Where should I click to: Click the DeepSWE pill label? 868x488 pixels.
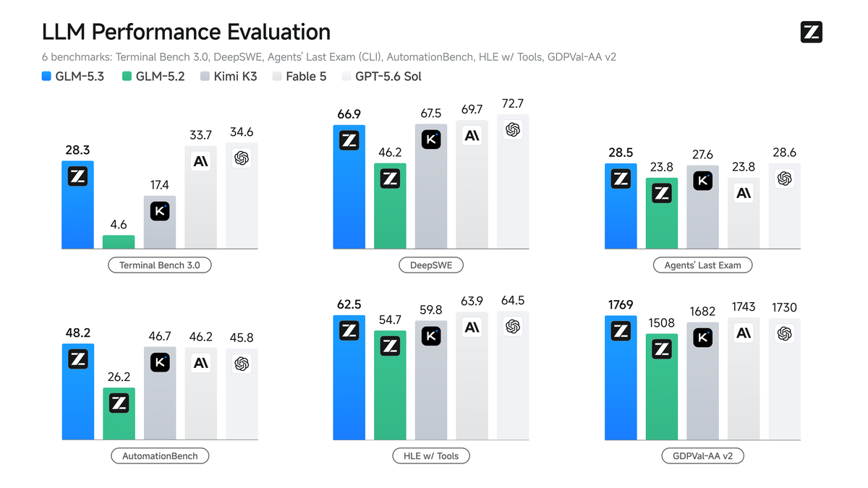coord(431,265)
